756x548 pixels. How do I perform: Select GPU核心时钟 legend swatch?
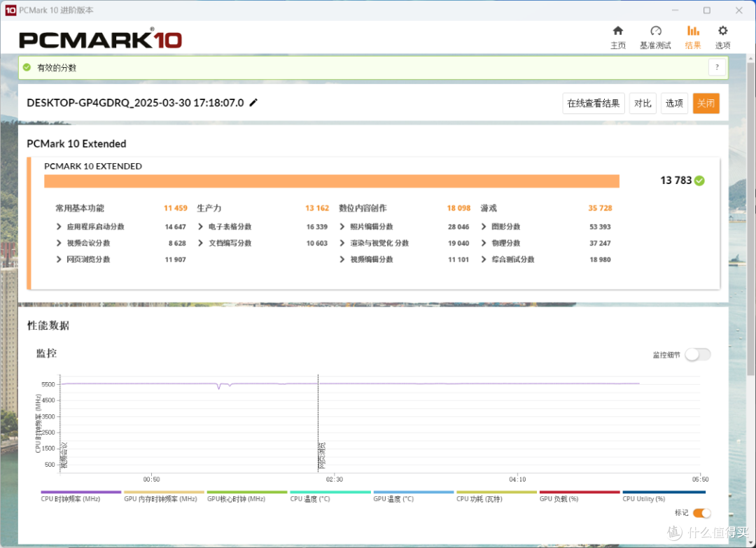247,492
